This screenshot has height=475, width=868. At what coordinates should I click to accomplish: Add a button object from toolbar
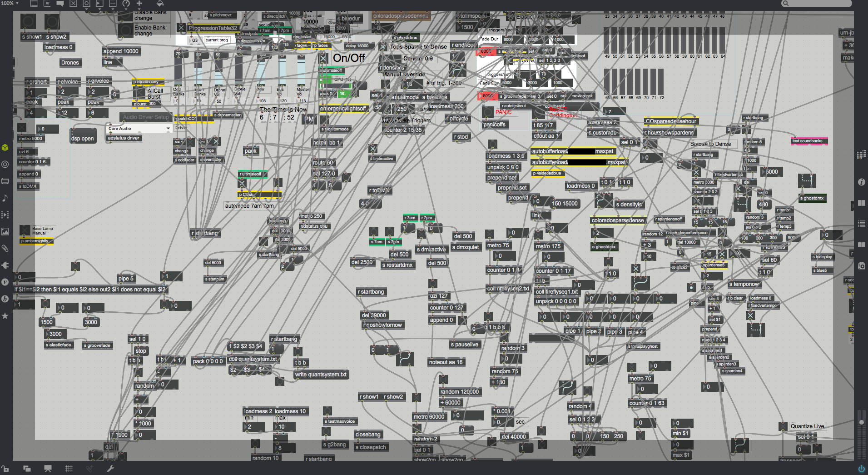pos(86,4)
